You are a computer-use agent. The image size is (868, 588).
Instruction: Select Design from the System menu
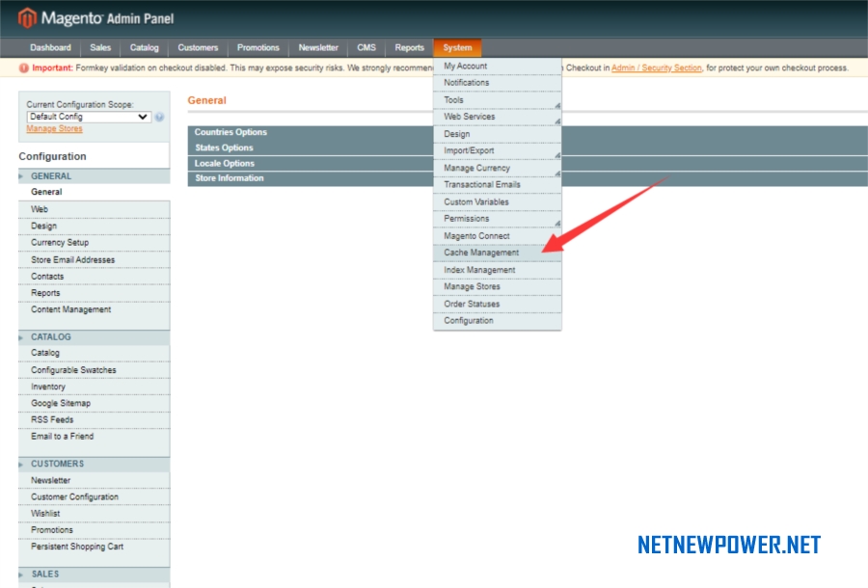[497, 134]
